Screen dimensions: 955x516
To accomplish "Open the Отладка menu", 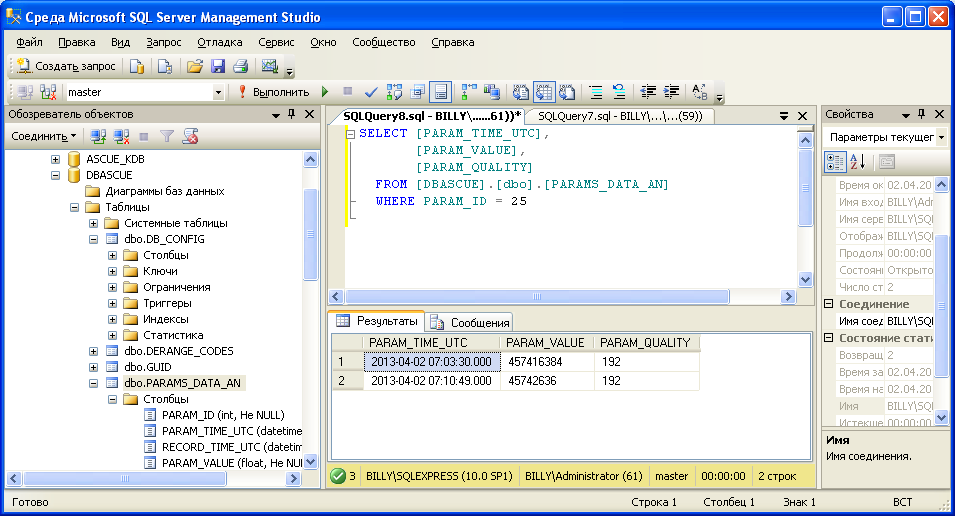I will pos(220,42).
